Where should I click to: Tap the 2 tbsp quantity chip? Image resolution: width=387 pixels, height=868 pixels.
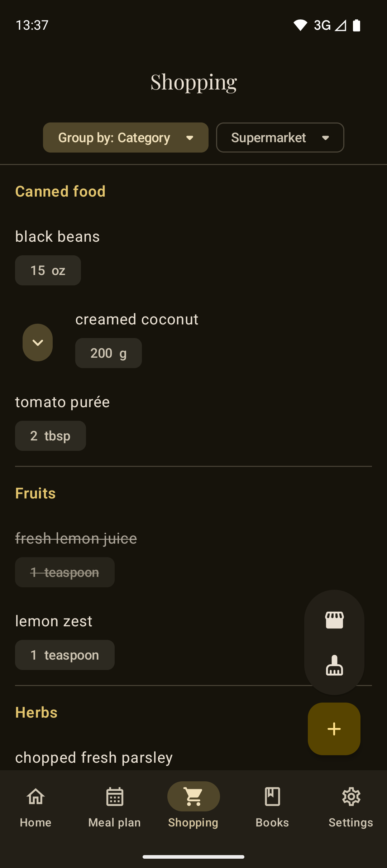pos(51,436)
